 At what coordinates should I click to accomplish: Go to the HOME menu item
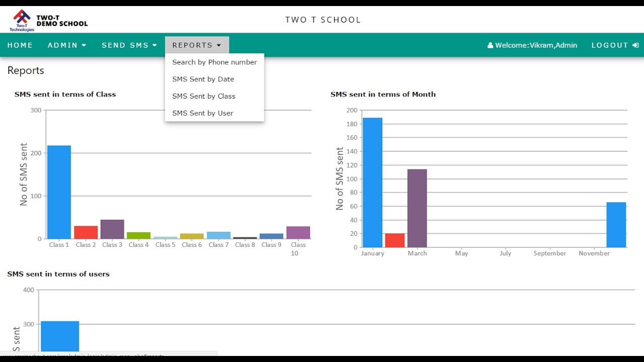[x=20, y=45]
